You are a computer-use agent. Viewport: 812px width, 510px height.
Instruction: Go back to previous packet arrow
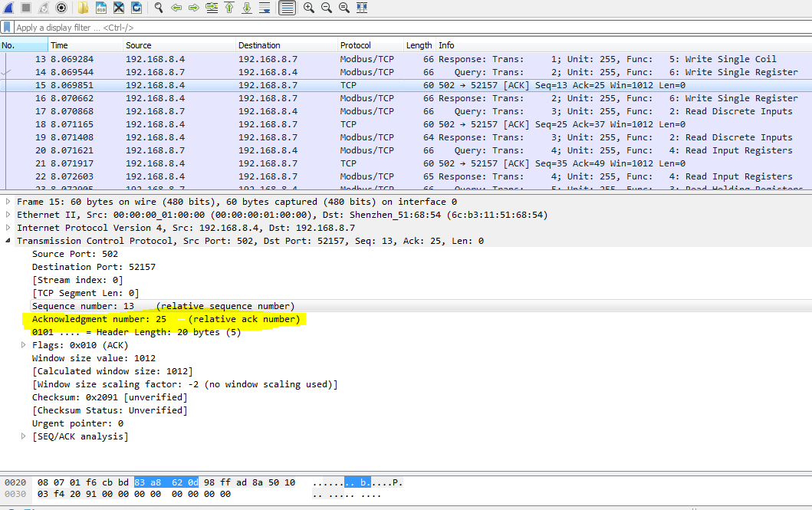(x=176, y=7)
